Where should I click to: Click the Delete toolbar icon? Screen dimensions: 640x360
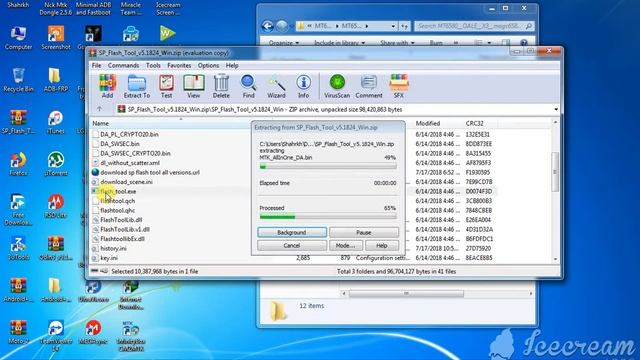pos(221,86)
